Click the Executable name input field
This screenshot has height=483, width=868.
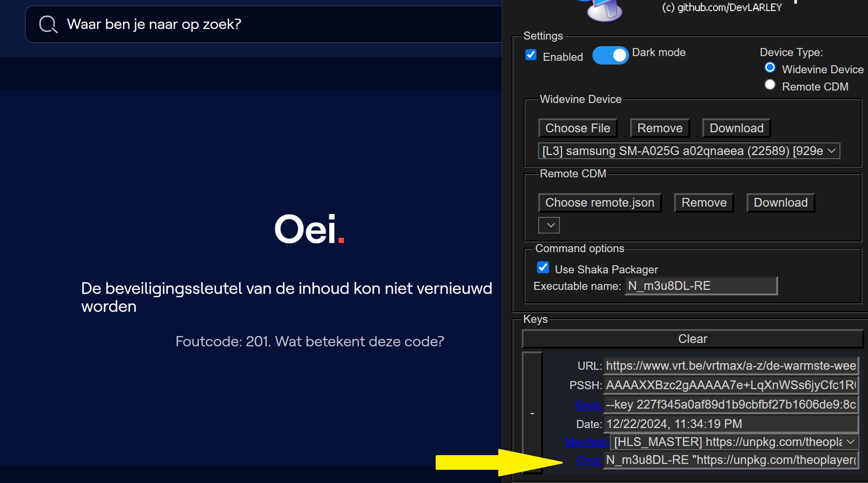click(701, 286)
